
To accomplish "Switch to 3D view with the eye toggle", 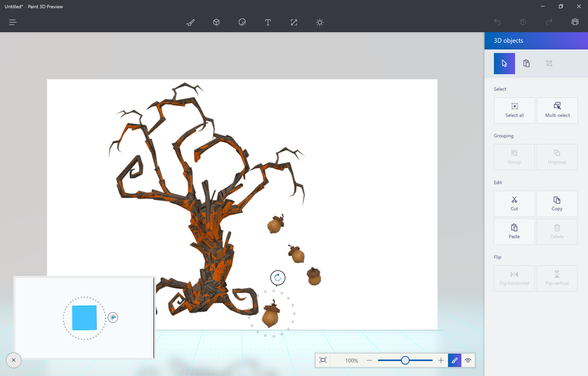I will (x=468, y=360).
